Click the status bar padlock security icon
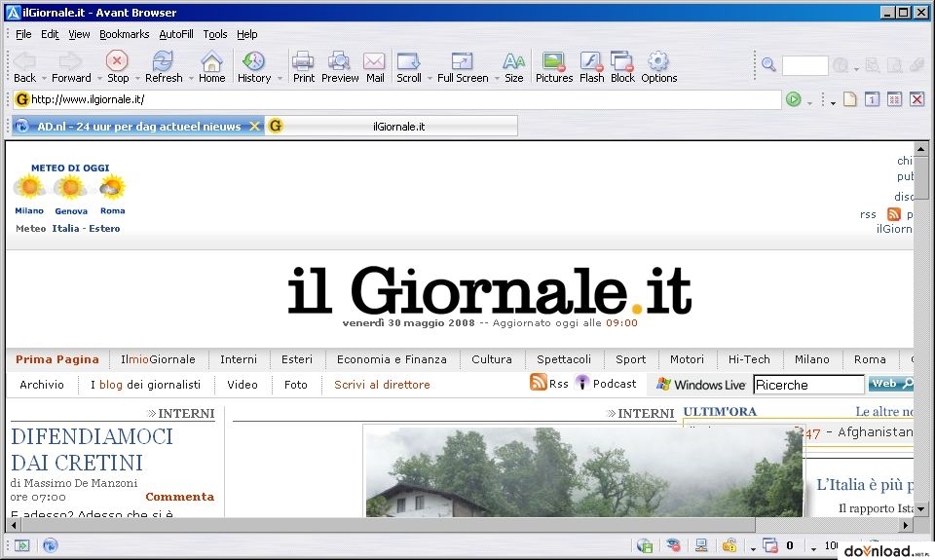This screenshot has width=935, height=560. coord(729,545)
